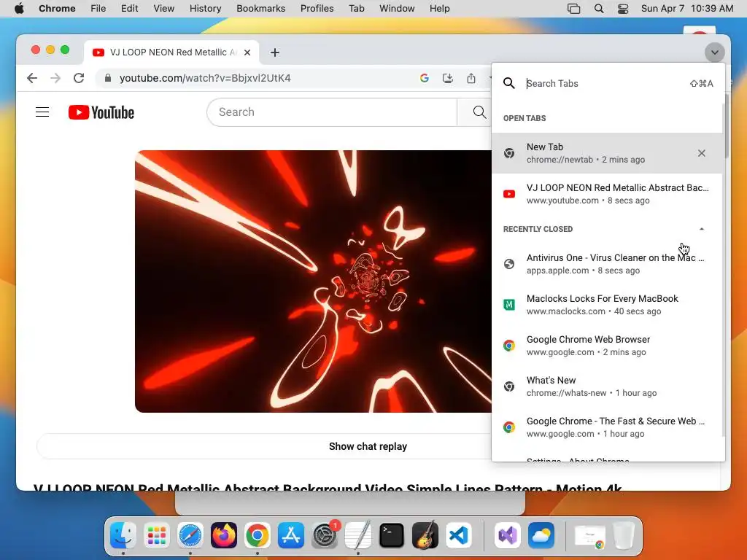This screenshot has height=560, width=747.
Task: Click the install app icon in address bar
Action: tap(447, 78)
